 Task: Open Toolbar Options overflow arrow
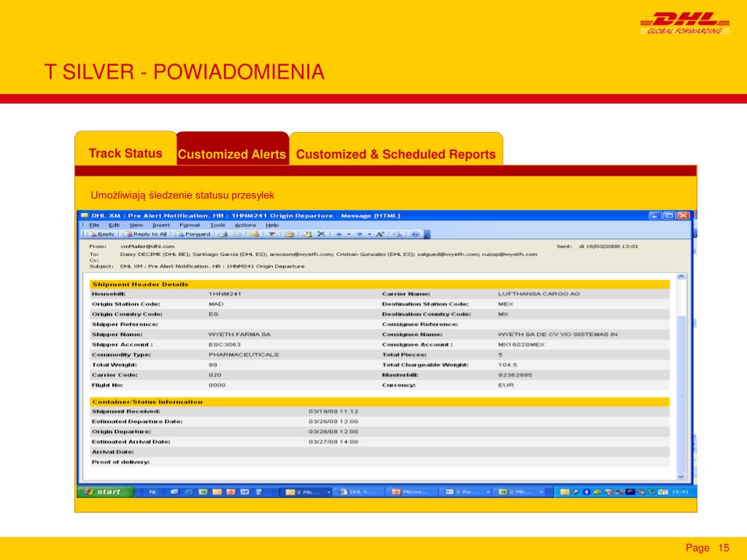coord(427,235)
